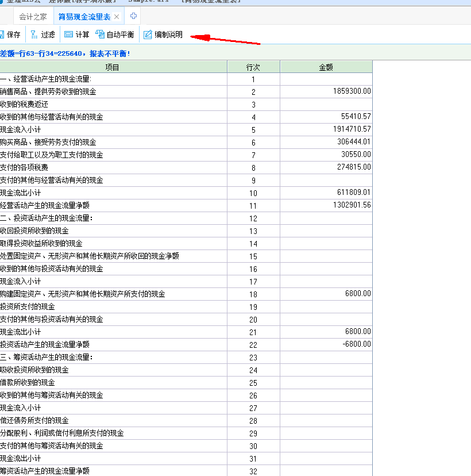Click the 行次 column header
This screenshot has width=471, height=476.
(x=253, y=67)
